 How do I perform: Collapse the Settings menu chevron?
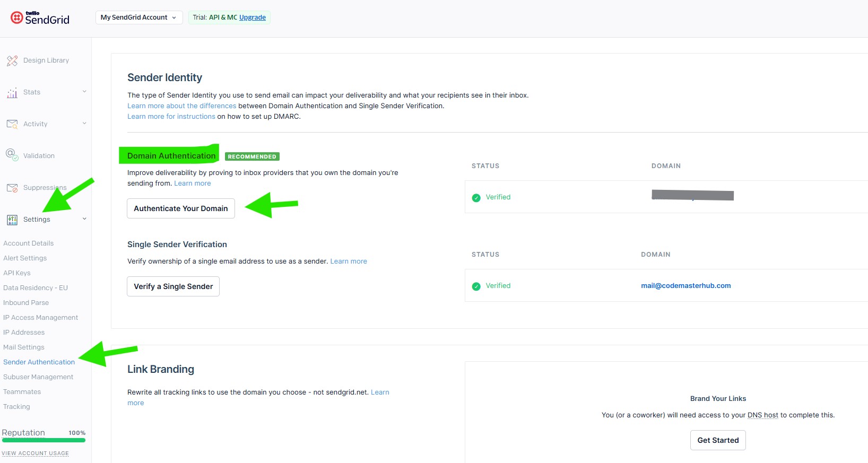[84, 219]
